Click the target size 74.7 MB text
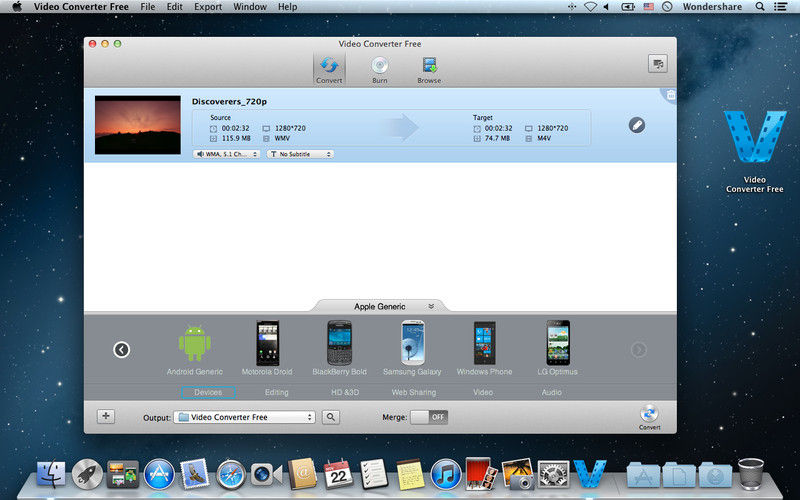The image size is (800, 500). (x=497, y=138)
